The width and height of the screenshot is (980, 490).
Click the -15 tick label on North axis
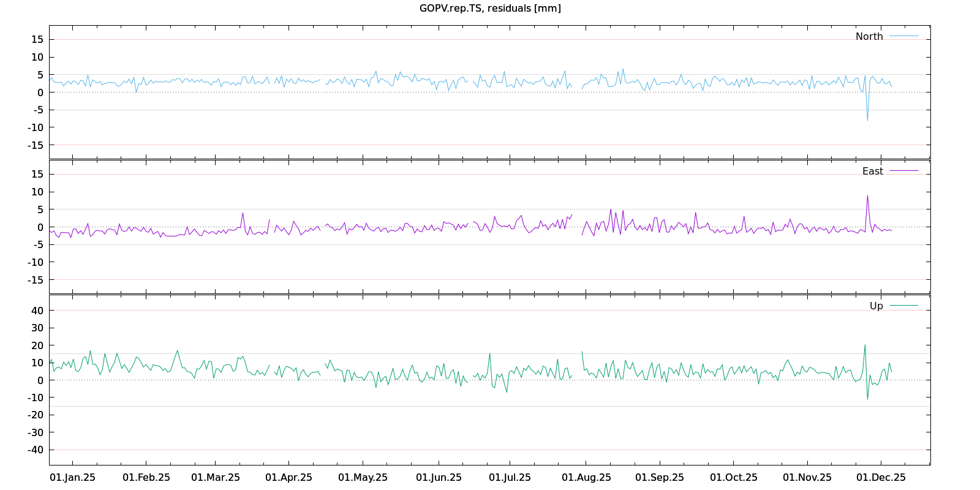(x=37, y=145)
